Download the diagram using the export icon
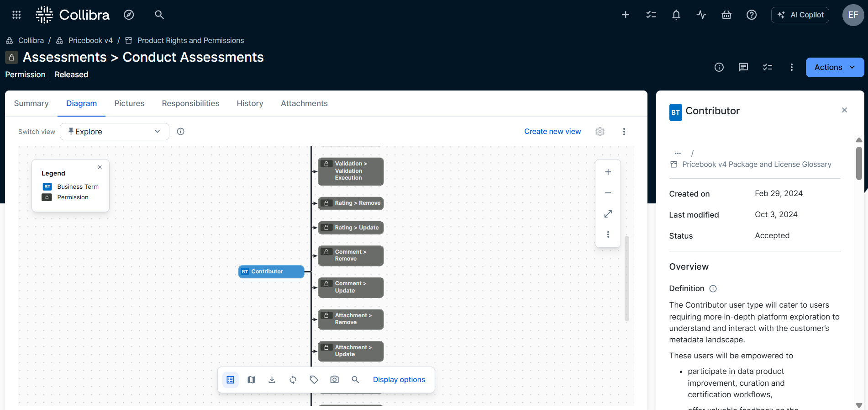The height and width of the screenshot is (410, 868). point(272,379)
